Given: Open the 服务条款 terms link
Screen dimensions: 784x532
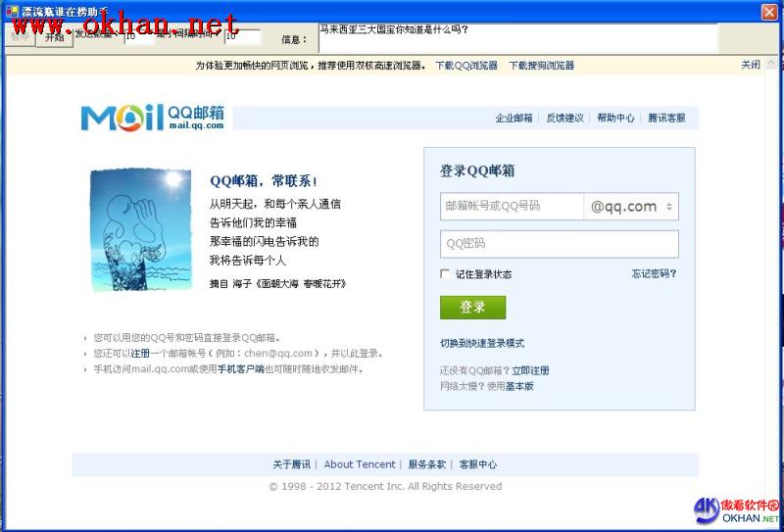Looking at the screenshot, I should pyautogui.click(x=427, y=464).
